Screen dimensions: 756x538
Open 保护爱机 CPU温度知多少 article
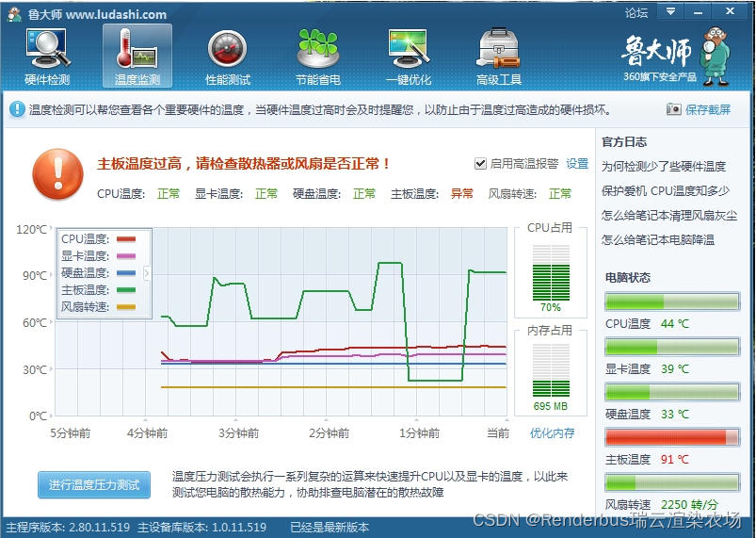666,191
